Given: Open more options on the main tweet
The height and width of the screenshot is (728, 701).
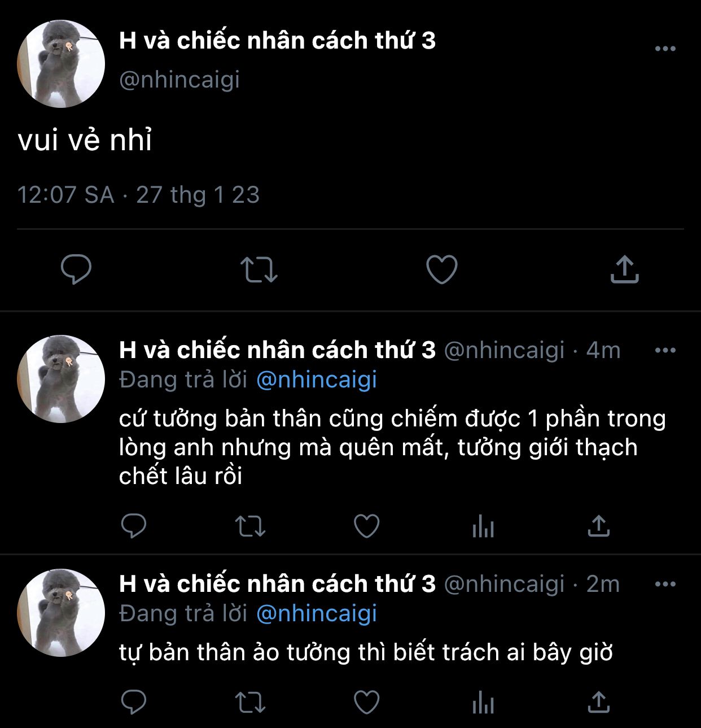Looking at the screenshot, I should click(665, 49).
